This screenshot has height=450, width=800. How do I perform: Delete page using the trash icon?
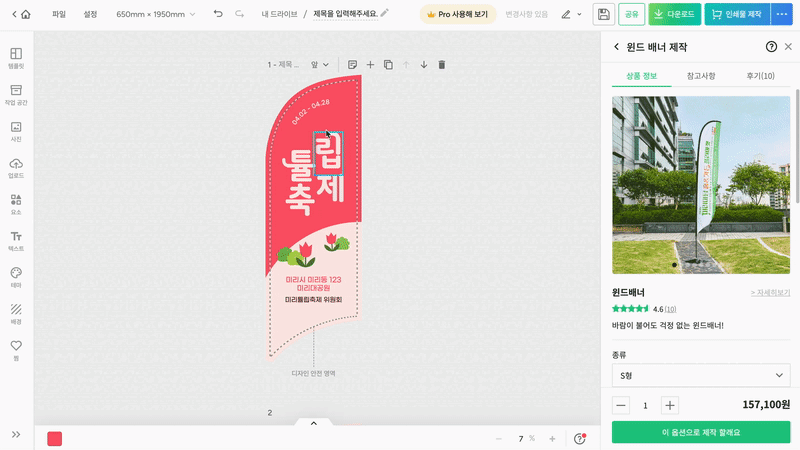click(442, 65)
